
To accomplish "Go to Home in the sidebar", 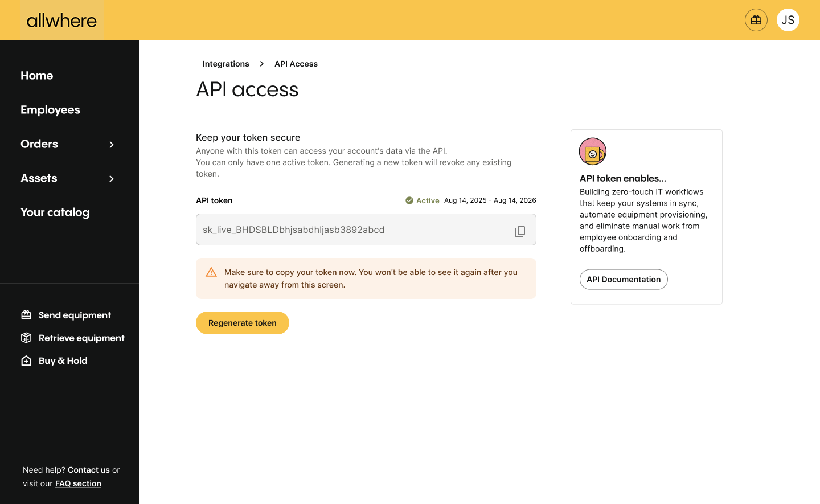I will [x=37, y=76].
